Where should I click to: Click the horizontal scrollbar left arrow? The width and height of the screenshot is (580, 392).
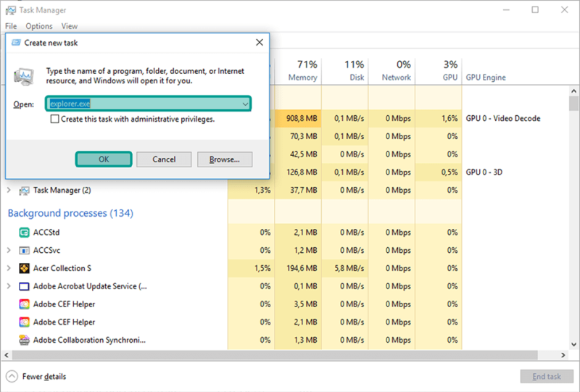7,355
